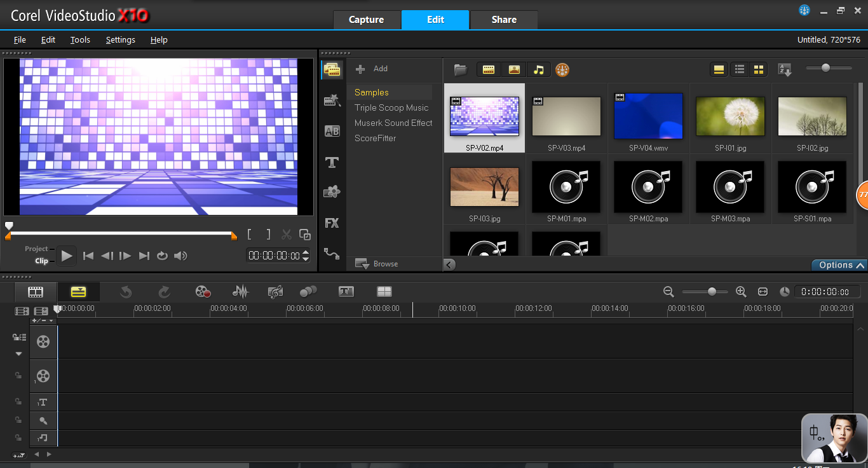Toggle show audio files filter
The width and height of the screenshot is (868, 468).
[x=539, y=70]
